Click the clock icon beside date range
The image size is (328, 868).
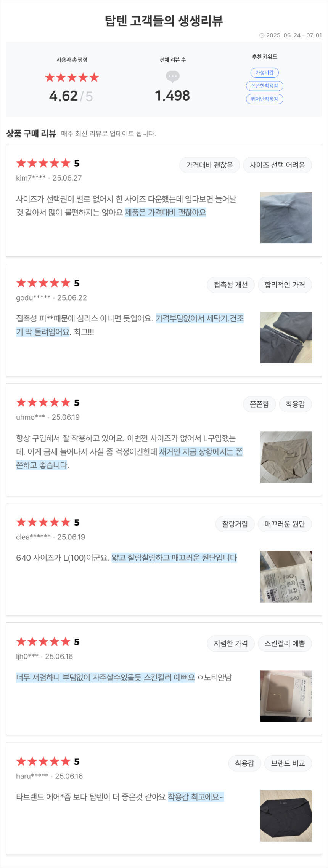(x=262, y=35)
